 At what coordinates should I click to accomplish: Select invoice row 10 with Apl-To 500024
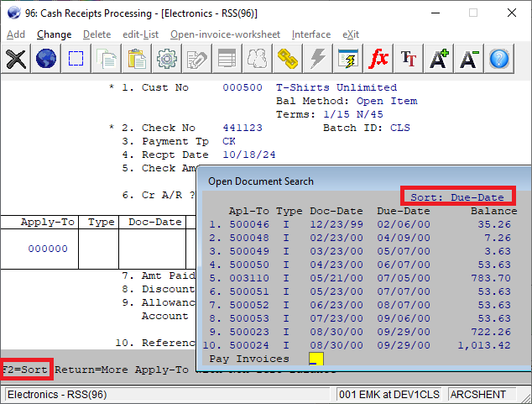click(x=357, y=345)
